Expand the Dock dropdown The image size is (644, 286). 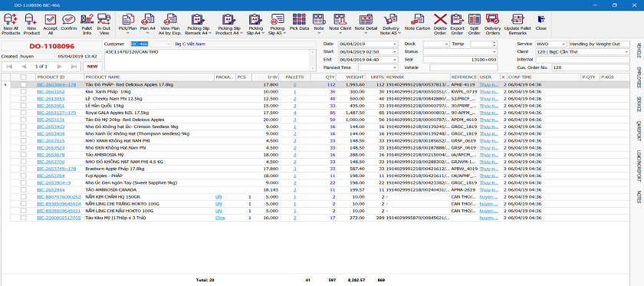[447, 44]
